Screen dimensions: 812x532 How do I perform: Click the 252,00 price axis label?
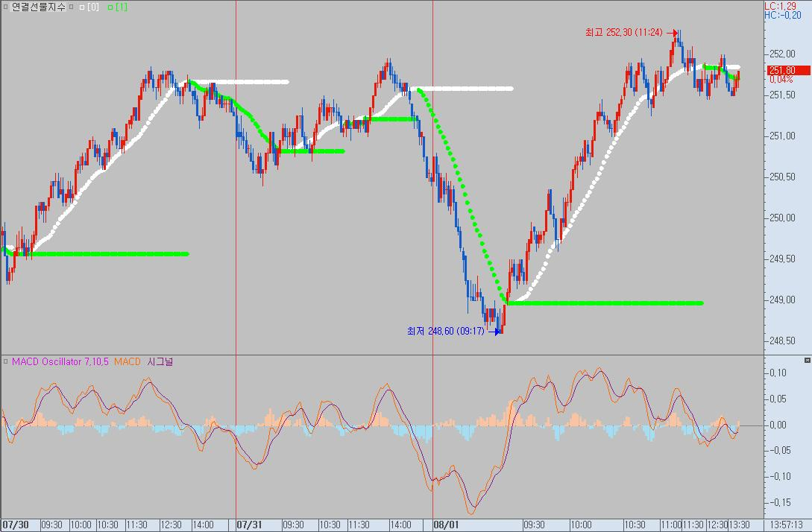tap(783, 54)
